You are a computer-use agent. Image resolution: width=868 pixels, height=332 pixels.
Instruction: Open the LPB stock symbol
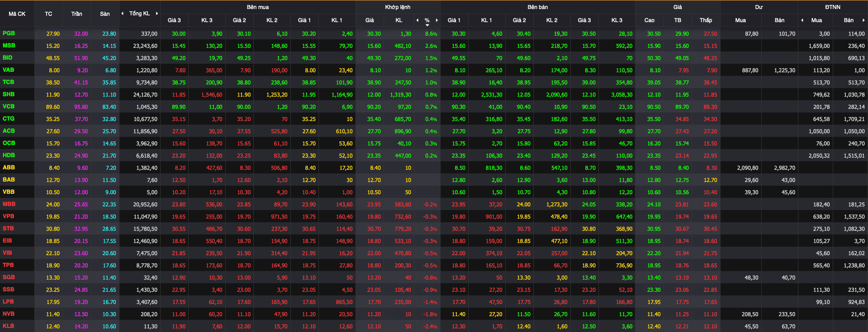pyautogui.click(x=8, y=302)
